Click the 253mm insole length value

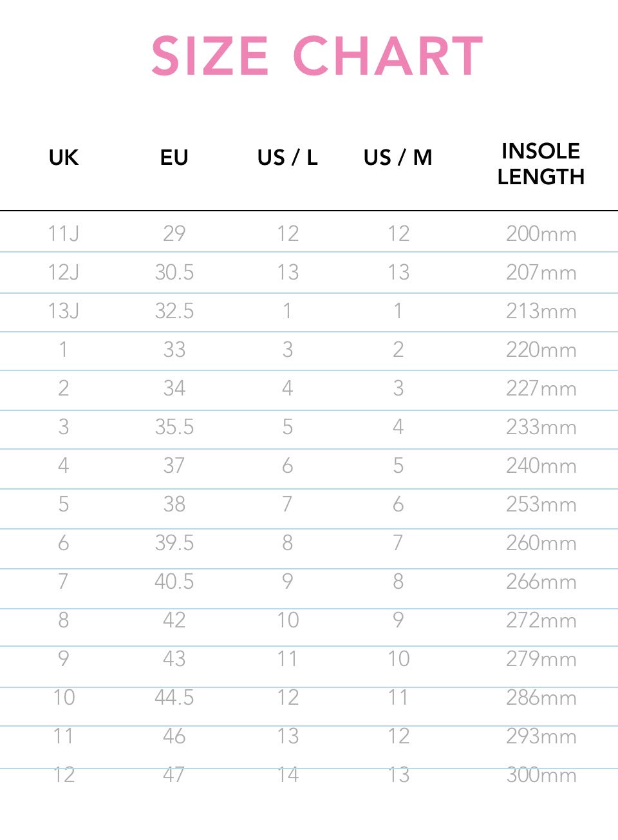click(x=541, y=504)
